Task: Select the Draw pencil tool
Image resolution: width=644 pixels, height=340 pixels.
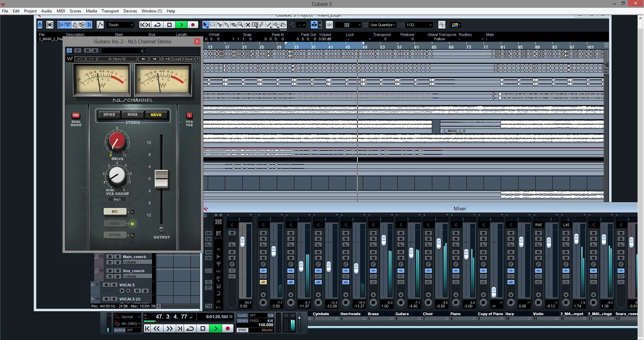Action: [262, 25]
